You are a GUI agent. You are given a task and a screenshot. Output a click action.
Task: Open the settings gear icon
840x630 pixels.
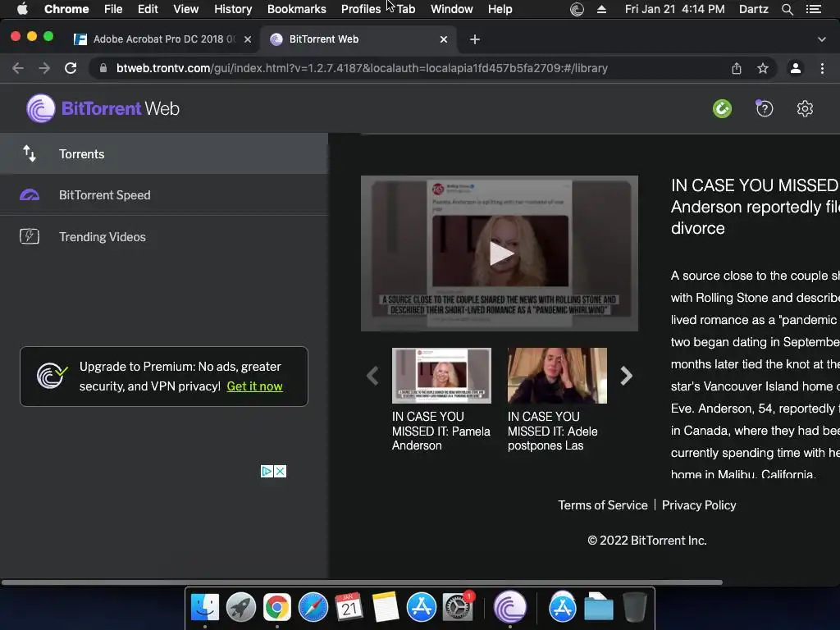click(805, 109)
